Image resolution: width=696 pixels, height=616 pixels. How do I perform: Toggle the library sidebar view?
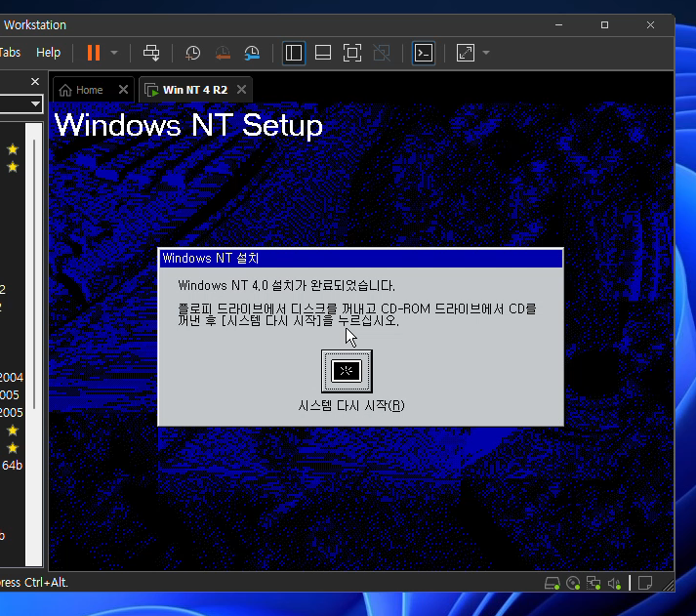pos(294,53)
